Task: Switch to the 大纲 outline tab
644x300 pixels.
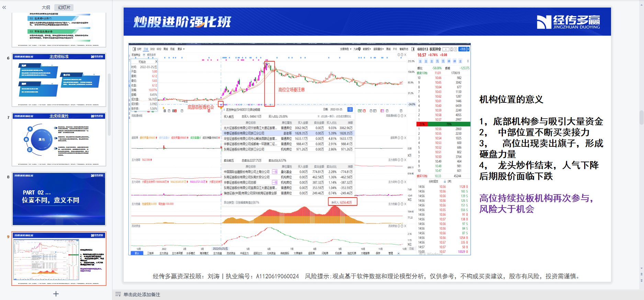Action: pos(46,7)
